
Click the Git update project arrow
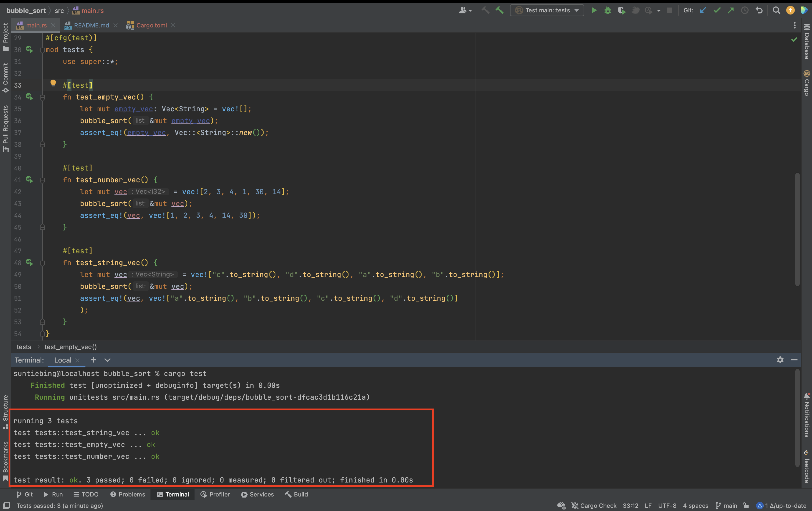[x=703, y=10]
